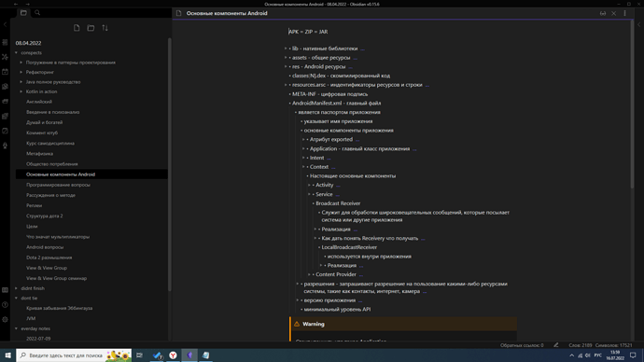
Task: Focus the Windows taskbar search box
Action: [x=74, y=355]
